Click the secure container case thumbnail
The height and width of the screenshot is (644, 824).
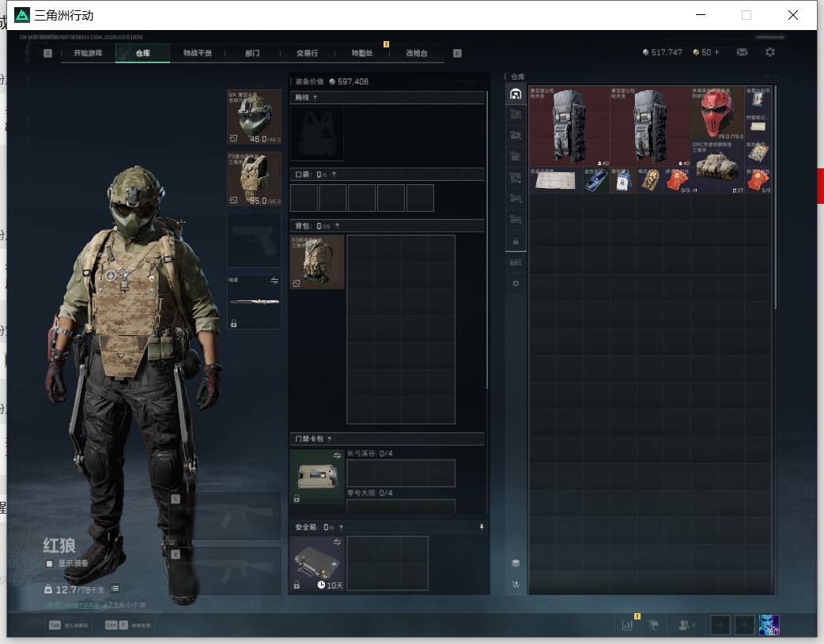pyautogui.click(x=317, y=563)
